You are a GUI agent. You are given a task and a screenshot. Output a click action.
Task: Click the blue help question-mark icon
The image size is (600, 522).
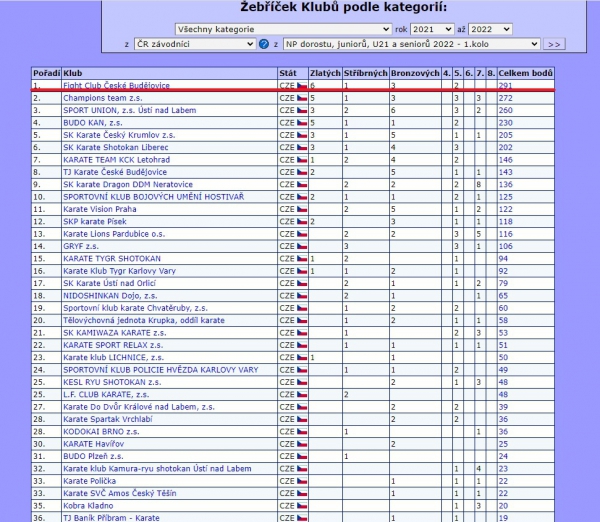(264, 44)
